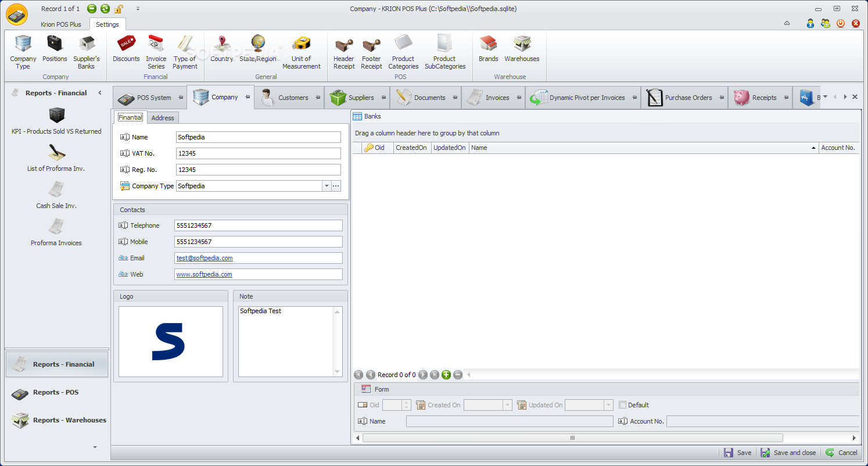
Task: Click the Oid spinner up arrow
Action: (406, 402)
